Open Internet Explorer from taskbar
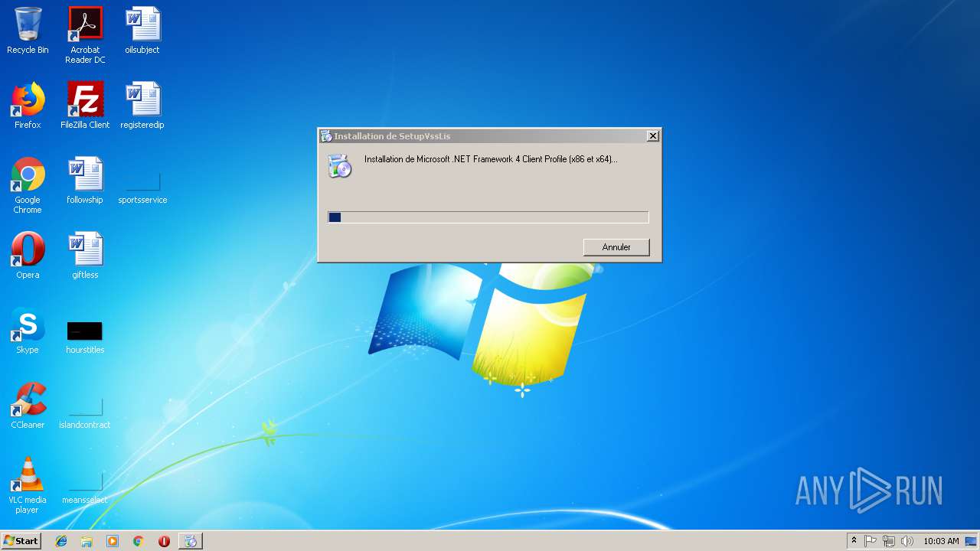Image resolution: width=980 pixels, height=551 pixels. click(x=61, y=541)
